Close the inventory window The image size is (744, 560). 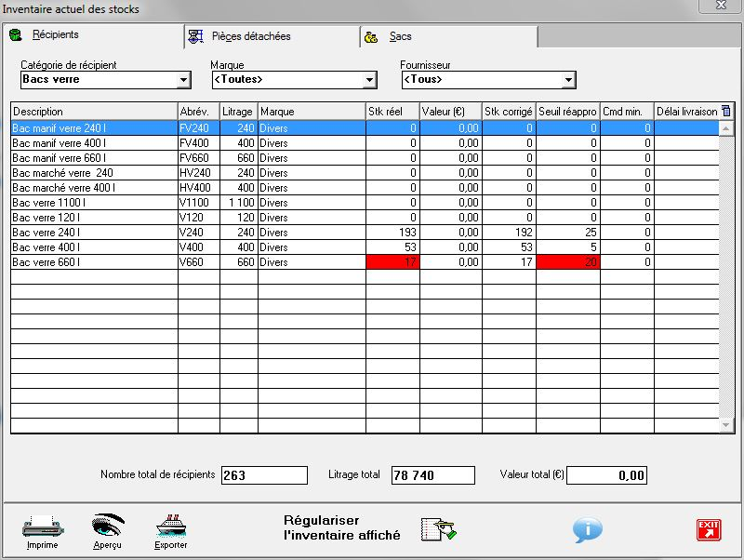(x=721, y=7)
